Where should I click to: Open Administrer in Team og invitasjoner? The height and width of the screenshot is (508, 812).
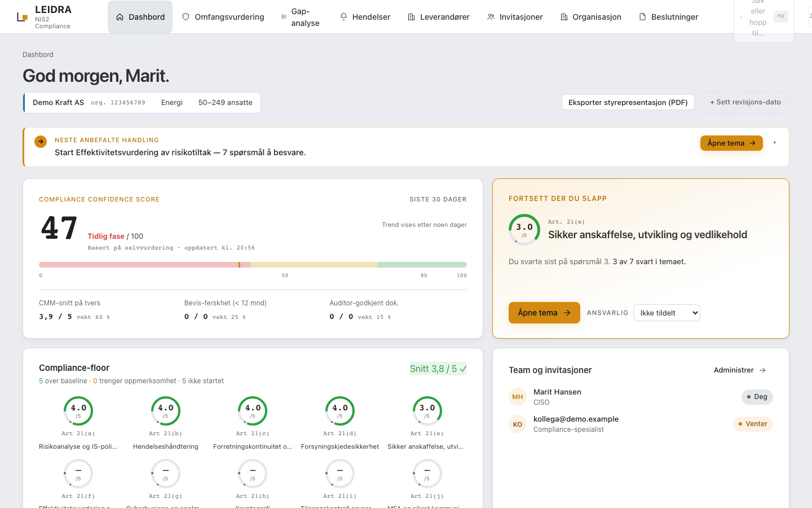point(740,370)
